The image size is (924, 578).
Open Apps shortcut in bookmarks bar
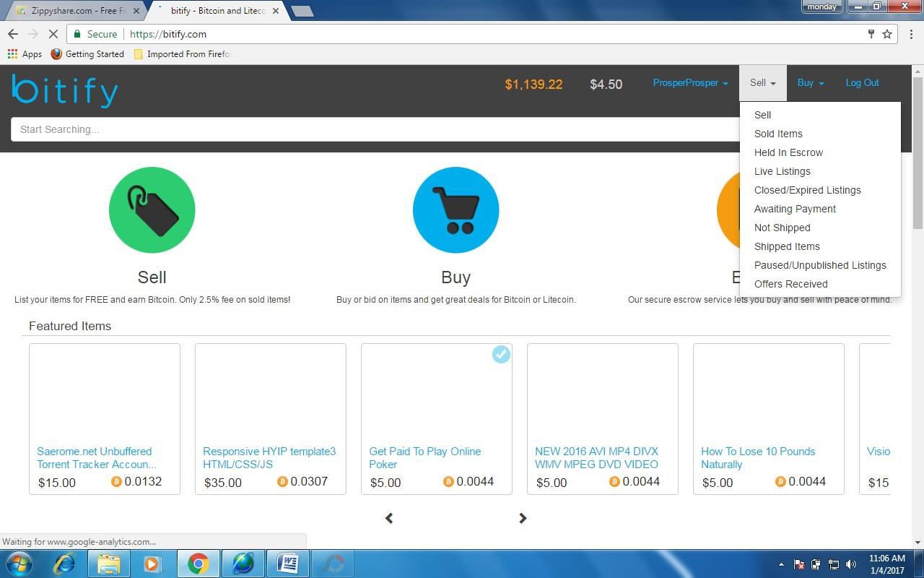pyautogui.click(x=25, y=54)
